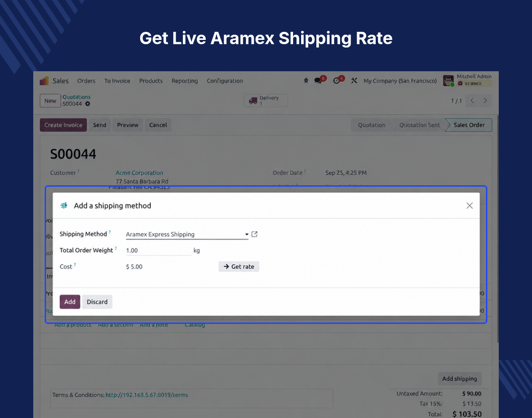The height and width of the screenshot is (418, 532).
Task: Expand the Shipping Method dropdown arrow
Action: point(247,235)
